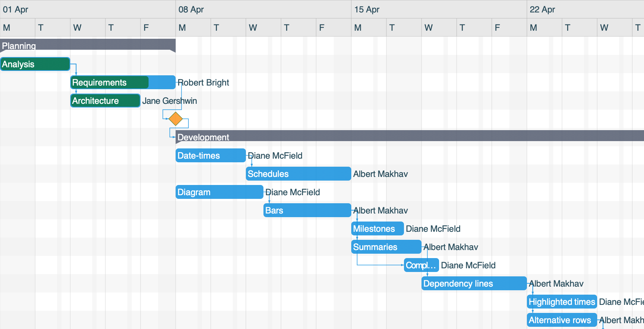Select assignee label Robert Bright

tap(203, 82)
